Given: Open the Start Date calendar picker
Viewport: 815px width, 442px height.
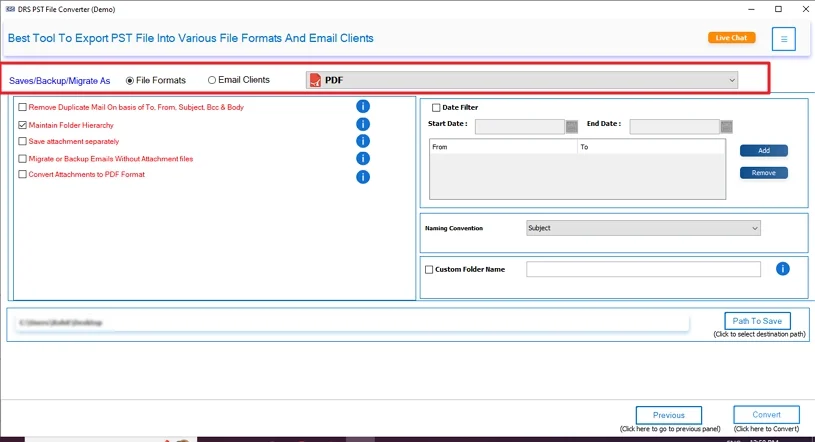Looking at the screenshot, I should point(571,126).
